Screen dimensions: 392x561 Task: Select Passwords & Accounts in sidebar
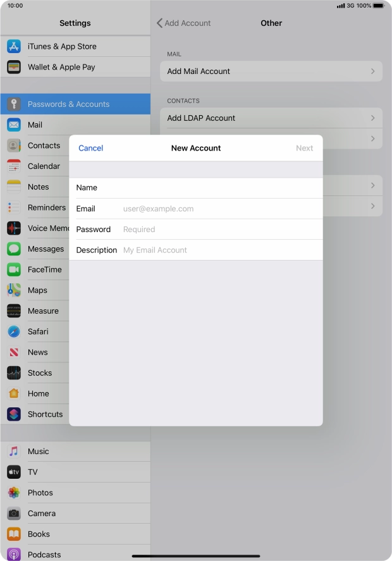(75, 104)
